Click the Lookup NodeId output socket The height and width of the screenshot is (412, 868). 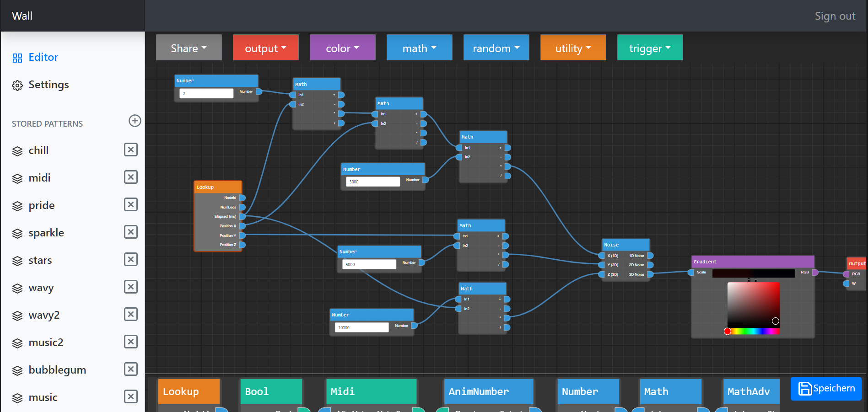243,198
